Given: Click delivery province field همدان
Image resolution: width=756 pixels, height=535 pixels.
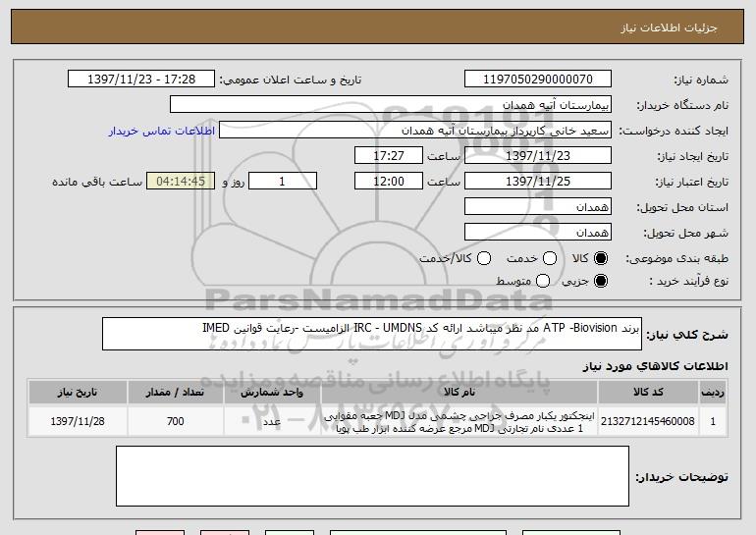Looking at the screenshot, I should click(538, 207).
